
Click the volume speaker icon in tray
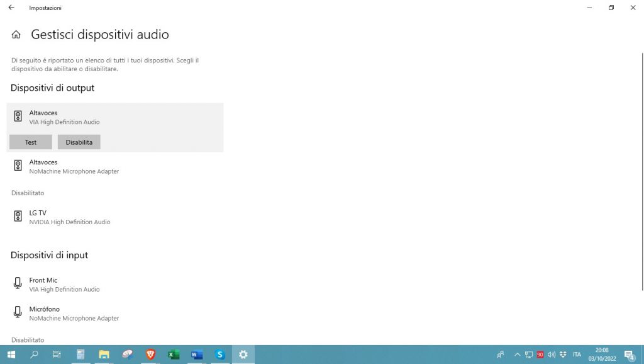click(552, 355)
